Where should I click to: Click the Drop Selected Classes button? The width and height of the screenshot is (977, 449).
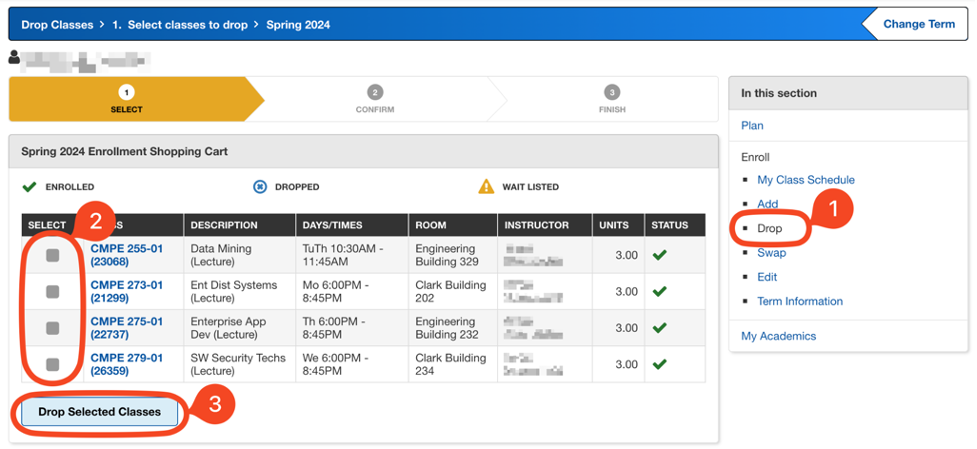(x=99, y=412)
